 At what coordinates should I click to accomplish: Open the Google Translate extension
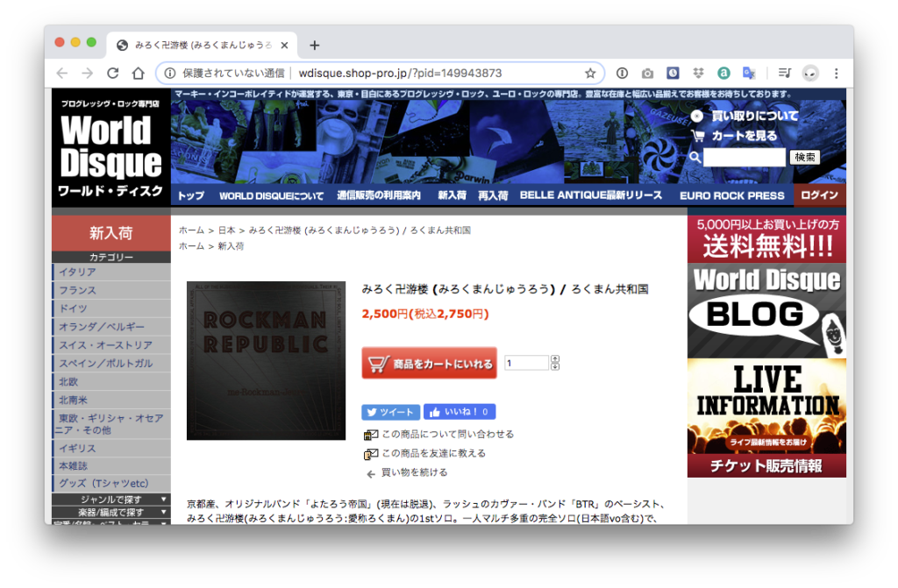749,74
